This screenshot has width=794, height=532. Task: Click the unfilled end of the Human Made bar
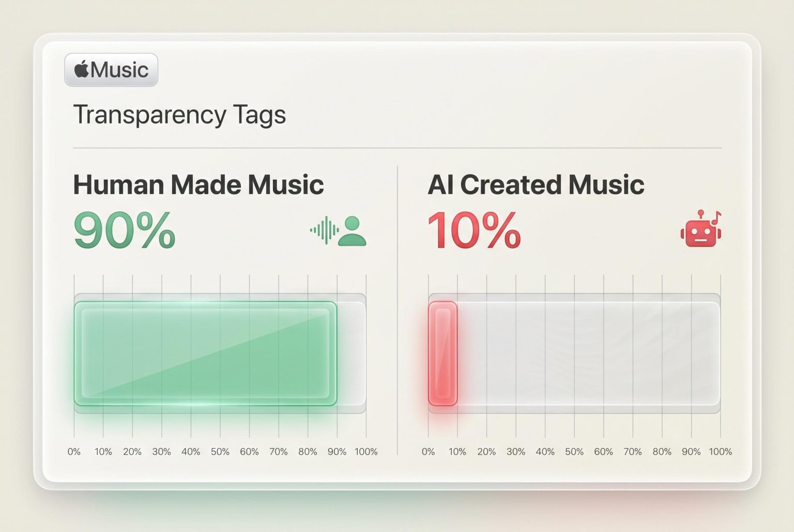(x=352, y=353)
